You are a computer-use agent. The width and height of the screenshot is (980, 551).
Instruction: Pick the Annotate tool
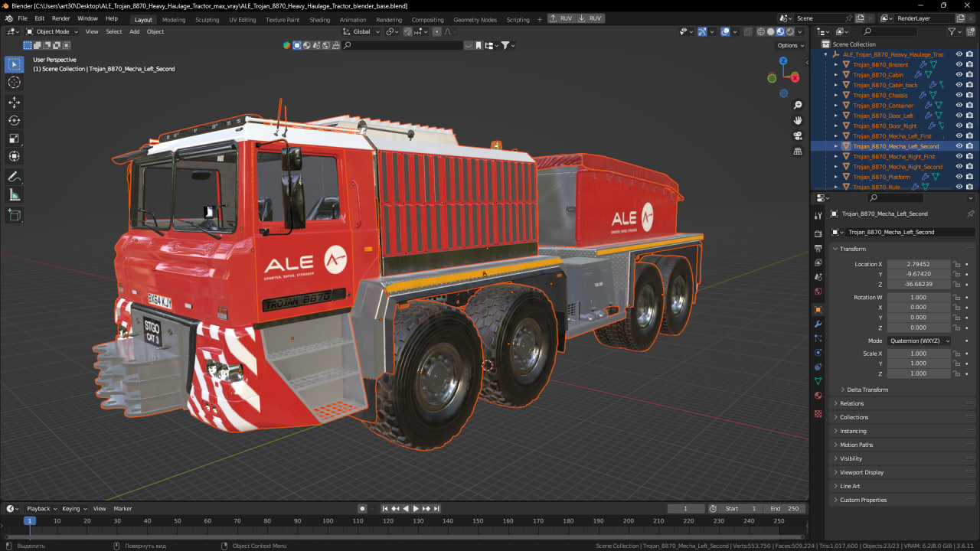point(14,177)
